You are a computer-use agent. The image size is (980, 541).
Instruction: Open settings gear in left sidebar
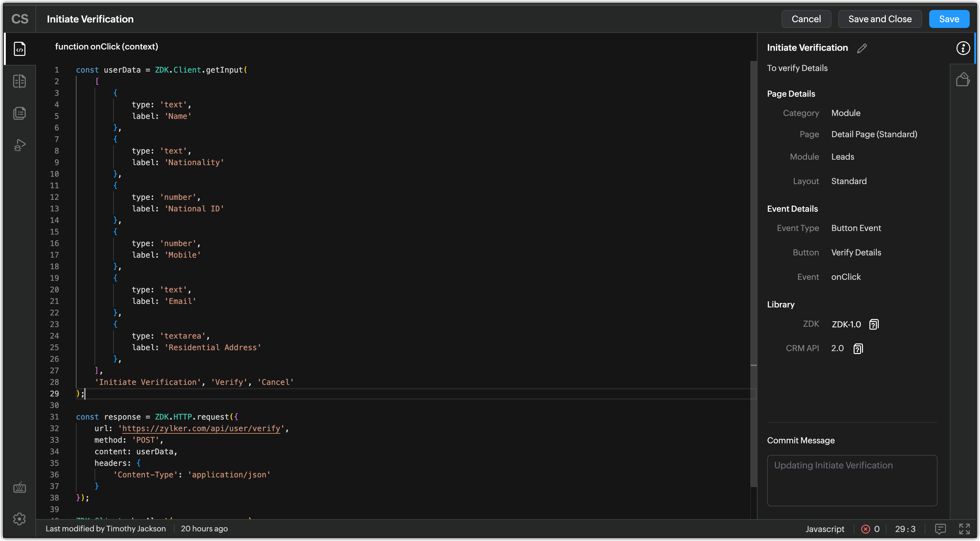19,519
